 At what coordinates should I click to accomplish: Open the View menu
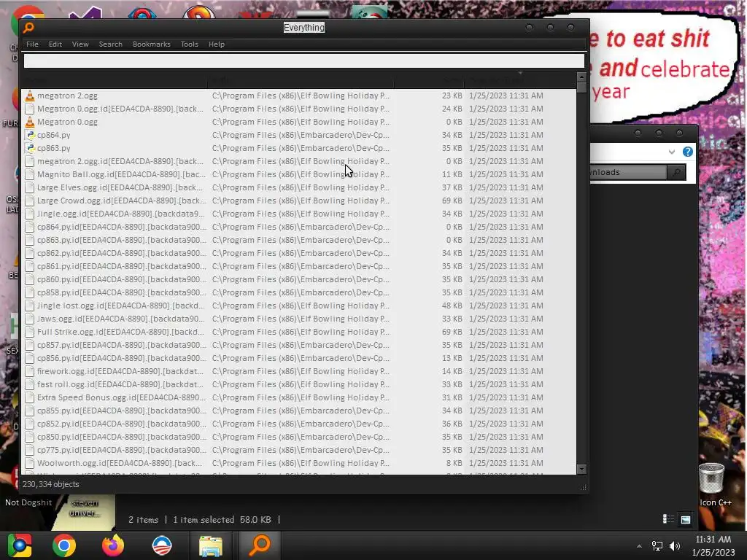point(80,44)
